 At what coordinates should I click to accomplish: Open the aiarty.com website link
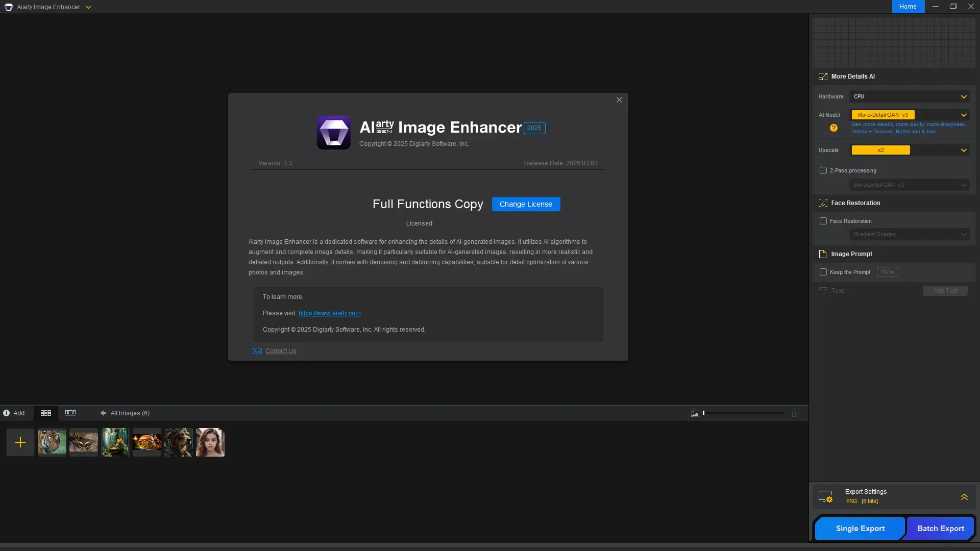pyautogui.click(x=330, y=313)
